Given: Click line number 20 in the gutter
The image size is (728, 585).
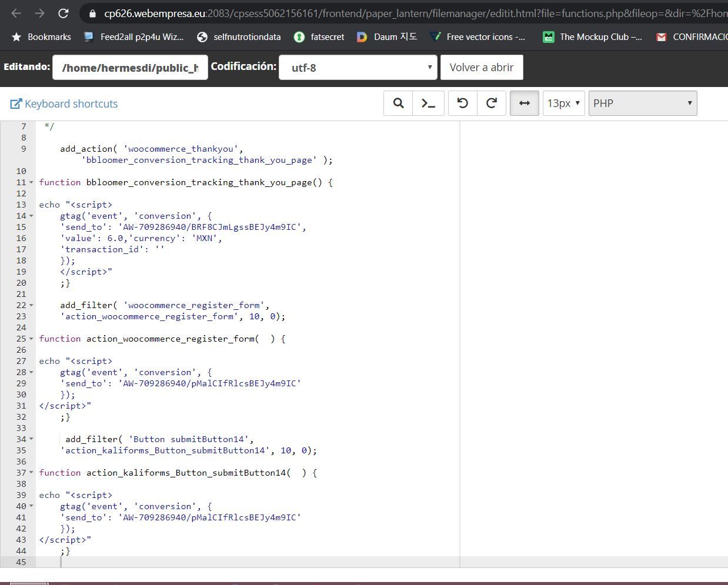Looking at the screenshot, I should [21, 283].
